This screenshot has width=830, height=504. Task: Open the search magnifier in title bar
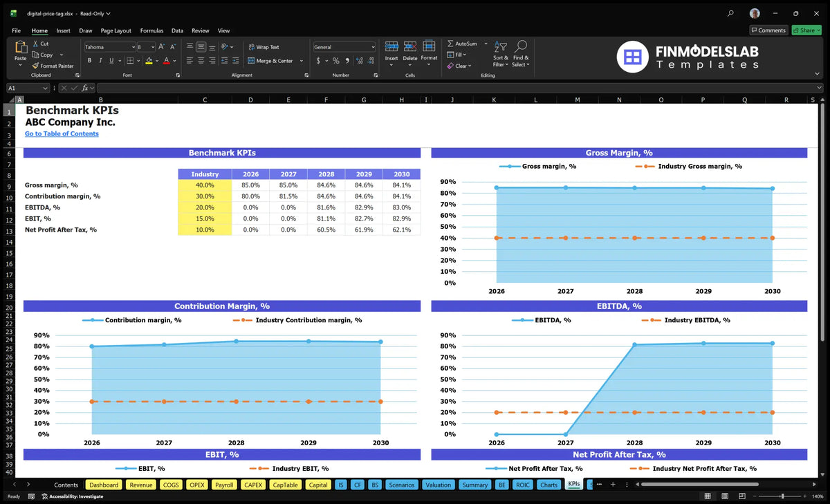point(731,13)
